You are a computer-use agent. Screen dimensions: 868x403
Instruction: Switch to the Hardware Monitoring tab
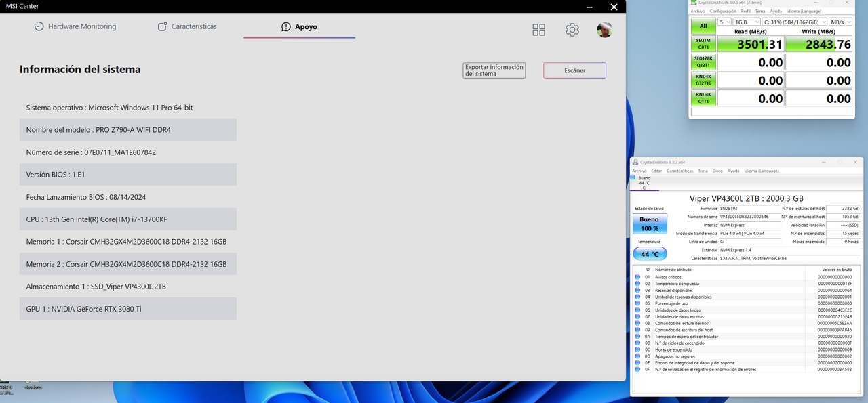pos(75,26)
